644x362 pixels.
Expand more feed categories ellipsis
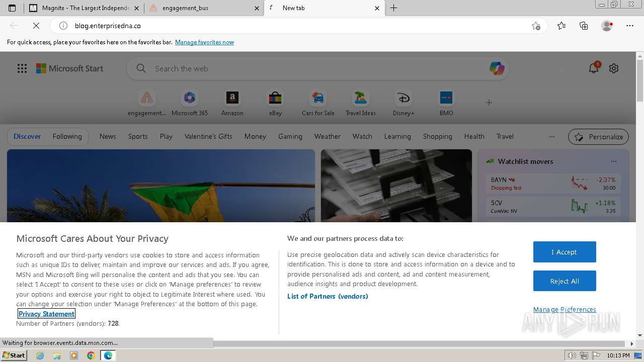552,137
